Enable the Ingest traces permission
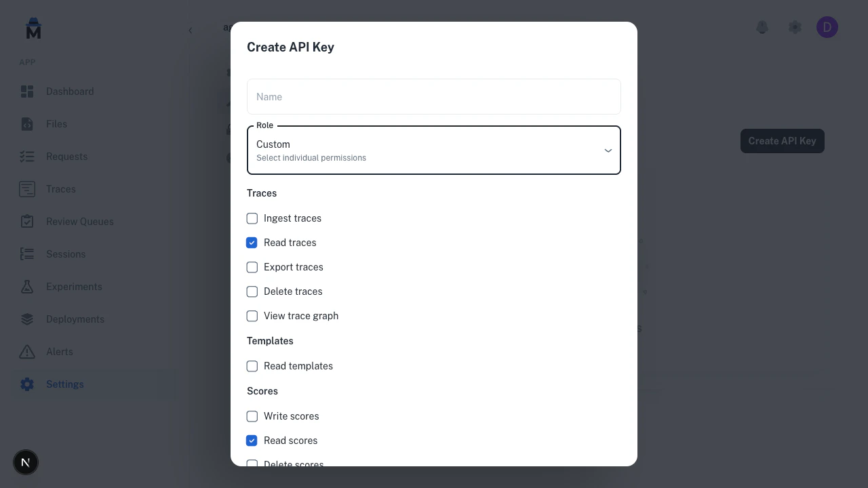868x488 pixels. click(252, 218)
